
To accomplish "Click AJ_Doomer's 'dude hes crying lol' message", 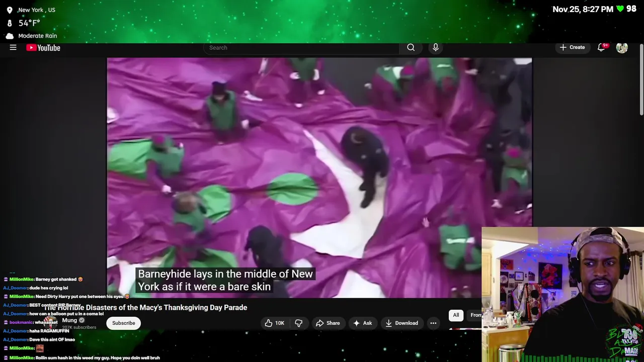I will pos(36,288).
